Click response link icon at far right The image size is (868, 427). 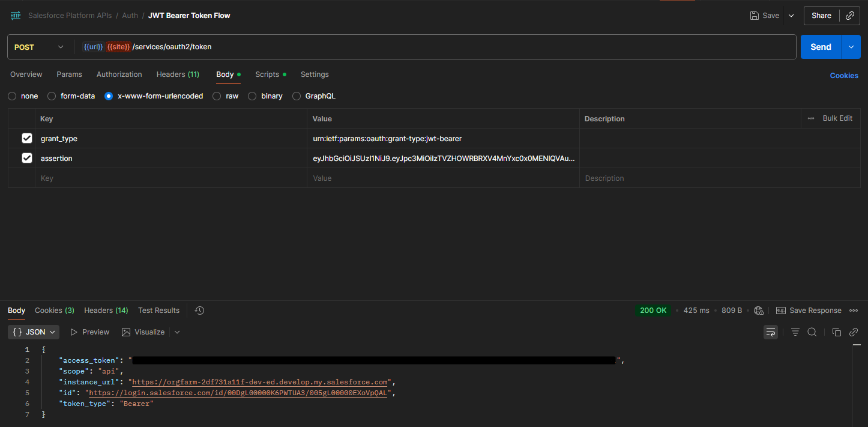(x=854, y=332)
